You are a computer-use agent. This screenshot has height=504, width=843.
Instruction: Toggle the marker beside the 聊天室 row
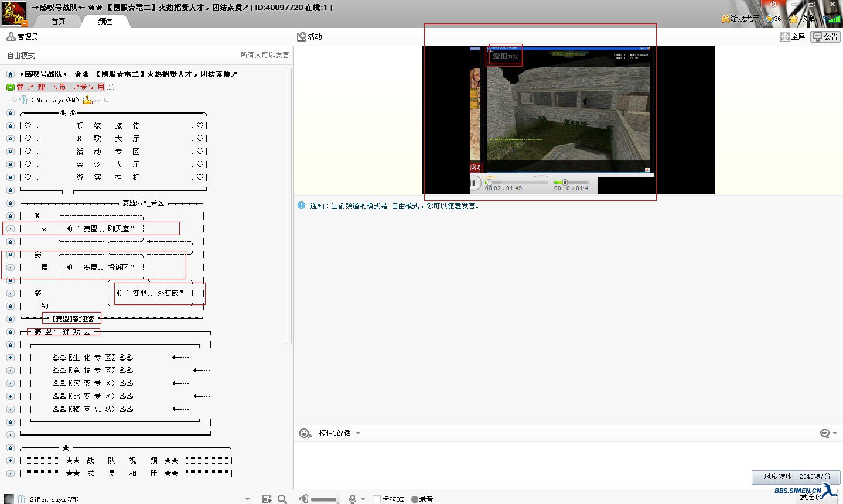pyautogui.click(x=11, y=229)
